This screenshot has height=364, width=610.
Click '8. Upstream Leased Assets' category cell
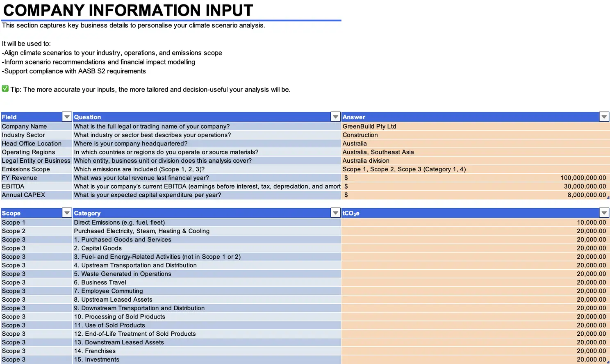pyautogui.click(x=207, y=300)
